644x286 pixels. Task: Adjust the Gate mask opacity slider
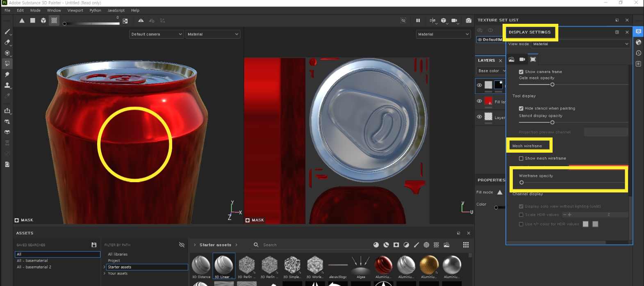coord(552,85)
